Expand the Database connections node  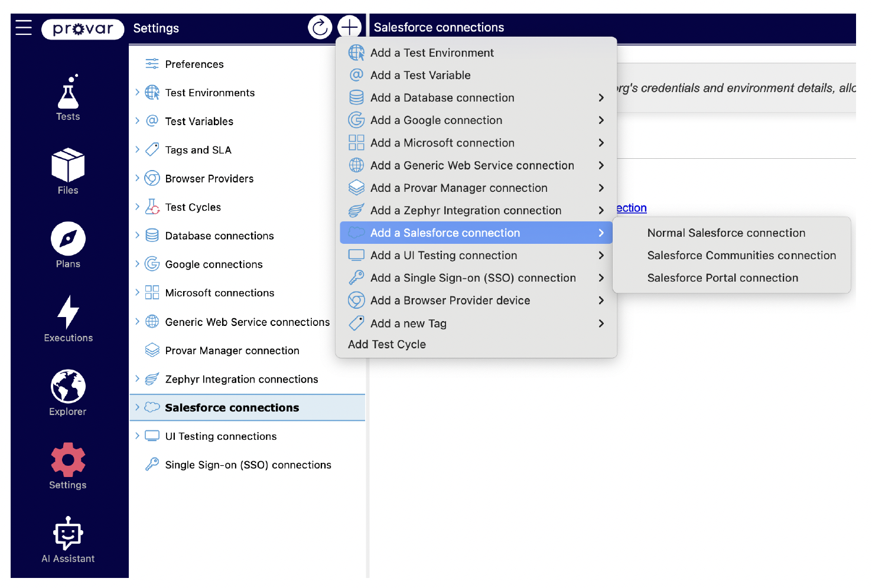[x=137, y=236]
